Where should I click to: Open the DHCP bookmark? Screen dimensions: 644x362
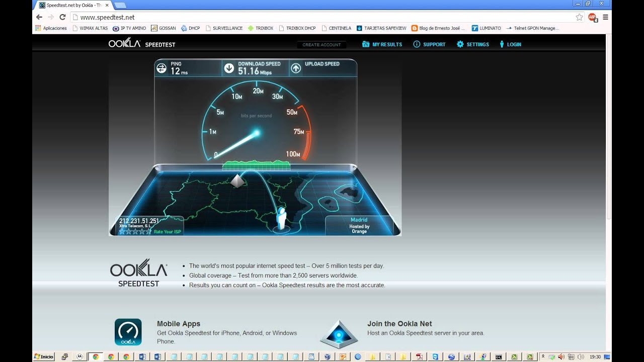pos(190,28)
